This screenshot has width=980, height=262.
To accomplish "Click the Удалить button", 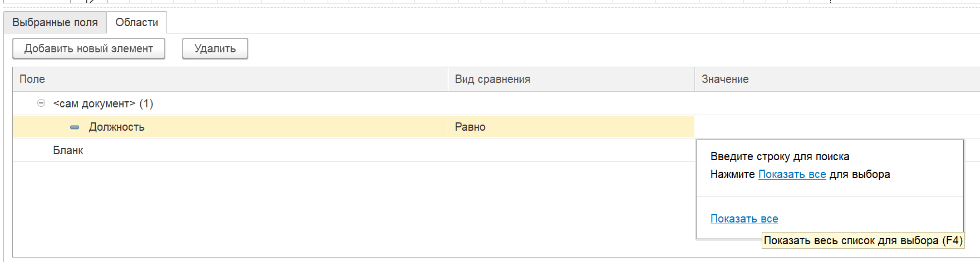I will 215,48.
